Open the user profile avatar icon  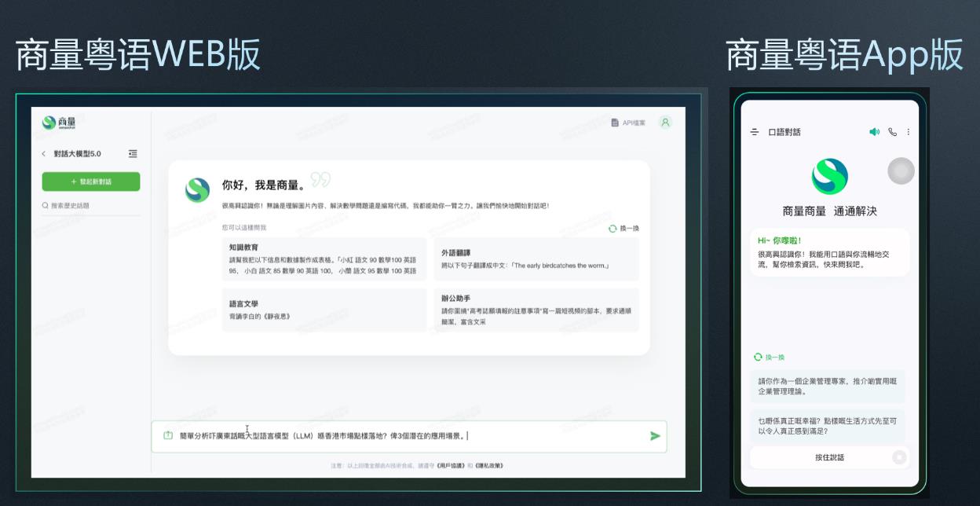click(665, 123)
